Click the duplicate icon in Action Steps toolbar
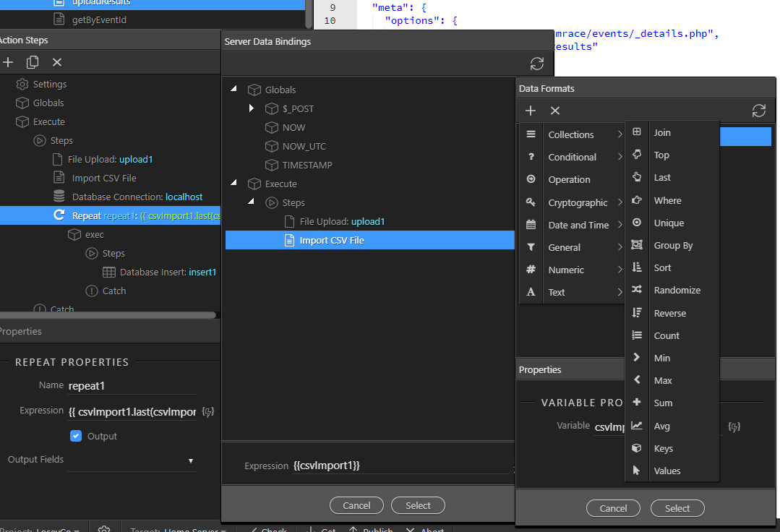 tap(33, 63)
